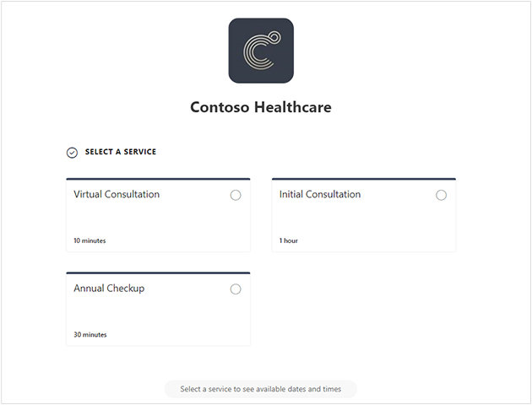
Task: Click the Contoso Healthcare heading
Action: [261, 107]
